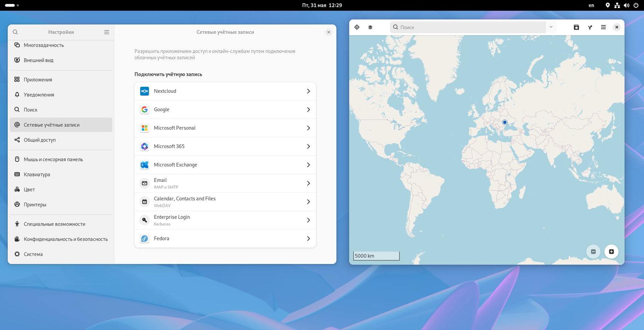
Task: Open the system menu via the power icon
Action: tap(636, 5)
